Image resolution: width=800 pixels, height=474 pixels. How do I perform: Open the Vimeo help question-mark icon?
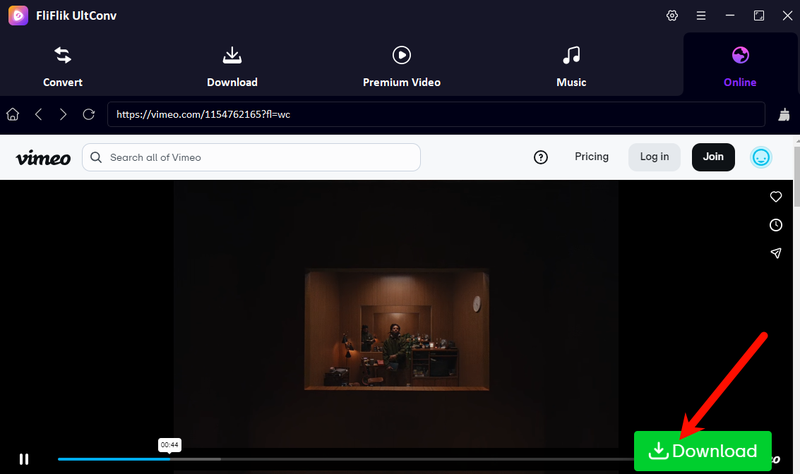click(540, 157)
